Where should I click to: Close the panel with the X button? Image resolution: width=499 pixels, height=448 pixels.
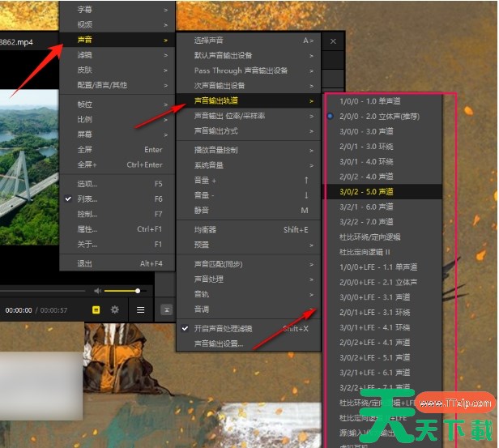pos(333,41)
